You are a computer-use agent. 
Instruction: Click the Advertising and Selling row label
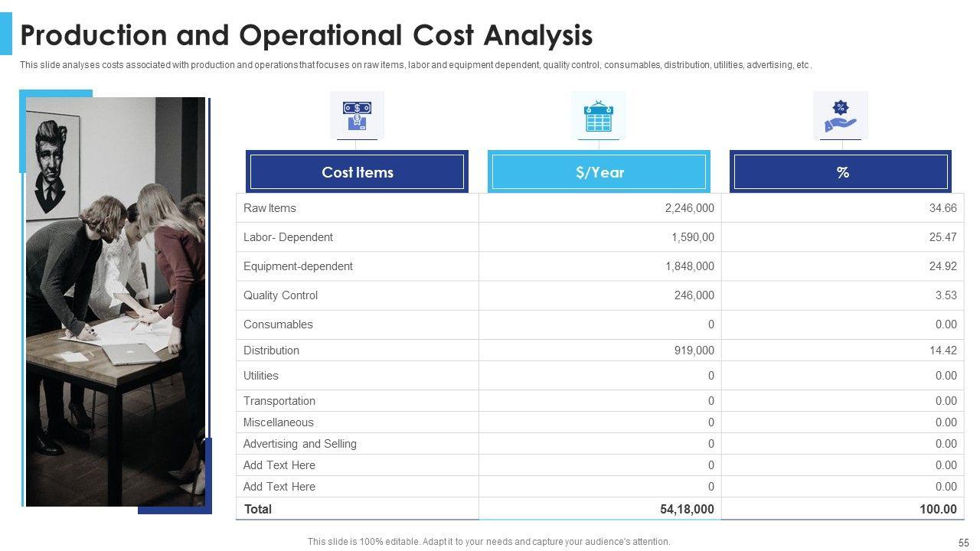(x=299, y=444)
